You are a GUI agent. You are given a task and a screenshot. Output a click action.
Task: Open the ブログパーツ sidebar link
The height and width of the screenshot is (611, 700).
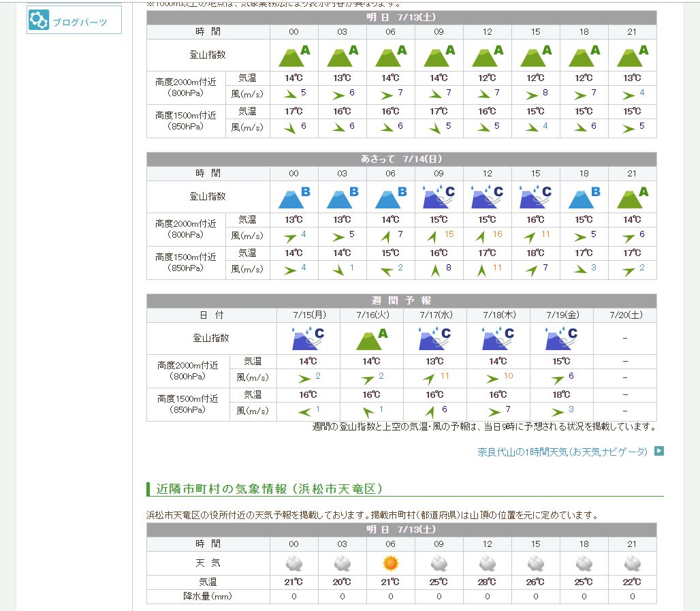[80, 22]
